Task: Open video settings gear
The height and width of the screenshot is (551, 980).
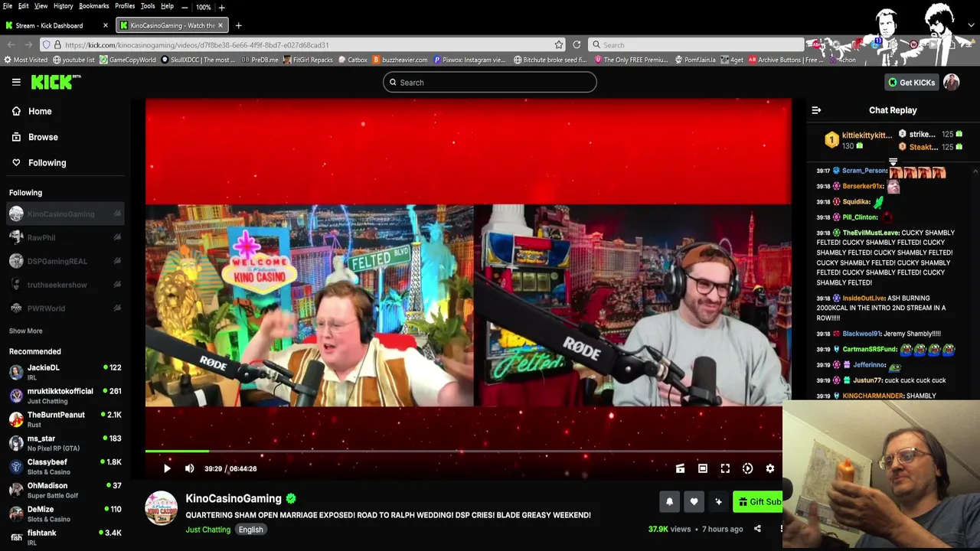Action: point(770,468)
